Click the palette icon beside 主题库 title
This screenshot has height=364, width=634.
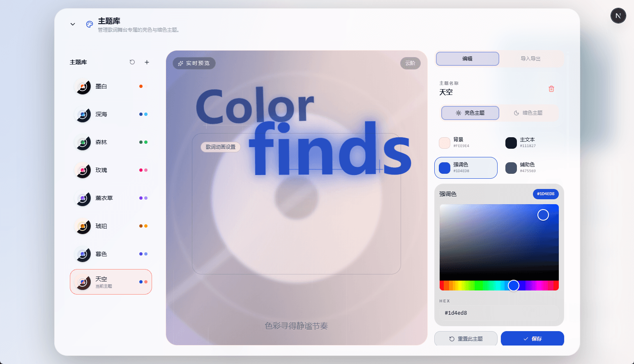pyautogui.click(x=90, y=24)
